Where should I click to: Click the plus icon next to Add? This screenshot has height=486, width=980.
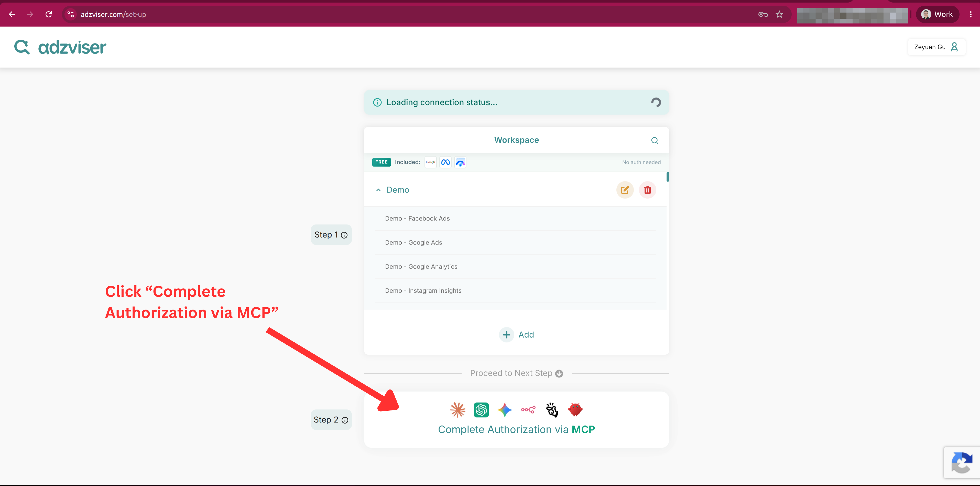(506, 334)
